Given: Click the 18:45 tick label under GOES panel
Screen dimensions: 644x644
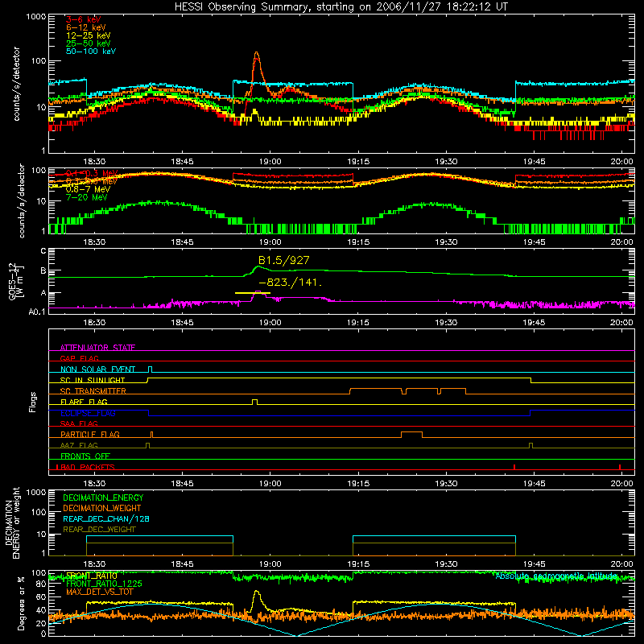Looking at the screenshot, I should point(182,323).
